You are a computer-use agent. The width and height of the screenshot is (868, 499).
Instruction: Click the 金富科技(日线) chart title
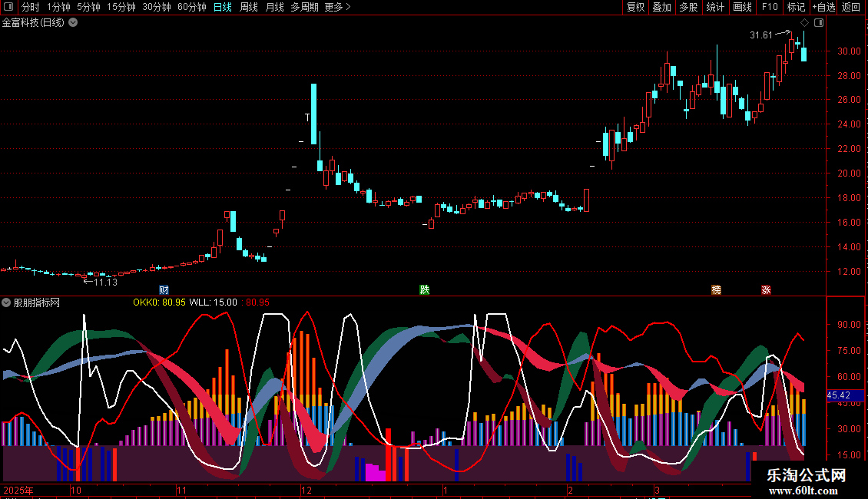[33, 23]
